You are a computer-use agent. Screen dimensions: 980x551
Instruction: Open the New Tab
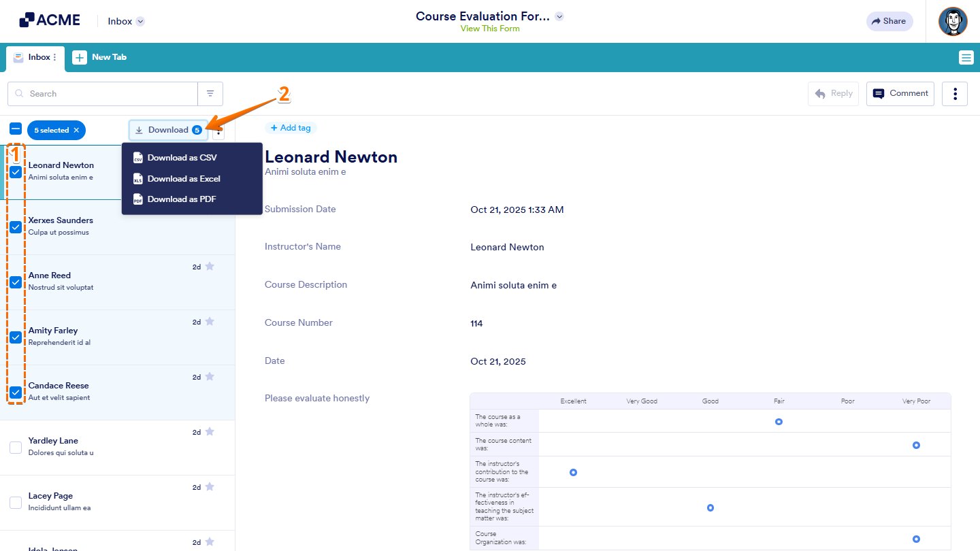click(x=99, y=57)
